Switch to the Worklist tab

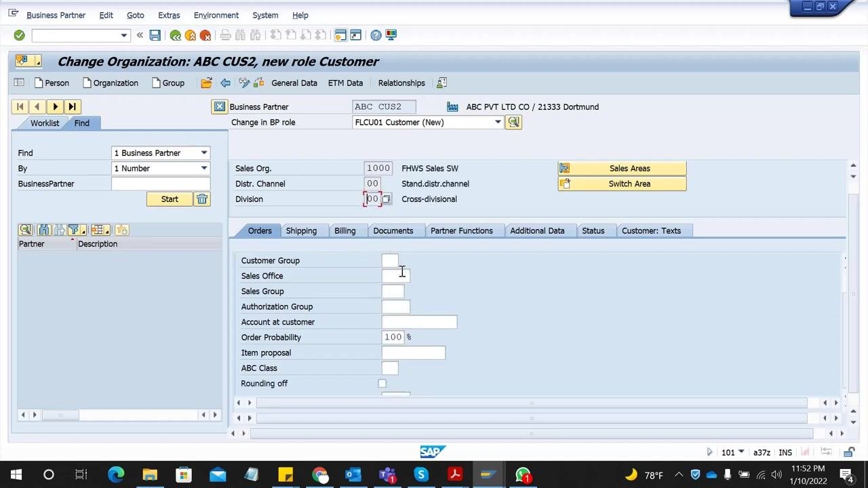[45, 123]
